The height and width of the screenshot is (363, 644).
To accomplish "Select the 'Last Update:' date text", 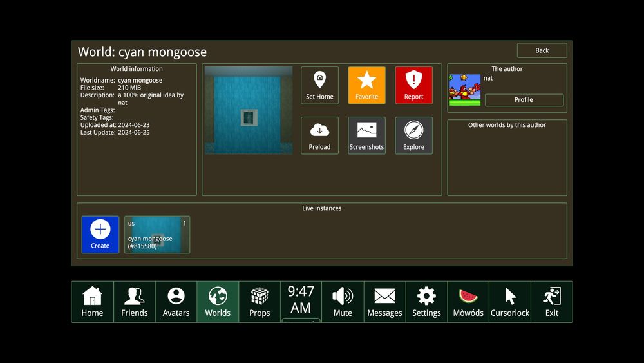I will pyautogui.click(x=134, y=132).
